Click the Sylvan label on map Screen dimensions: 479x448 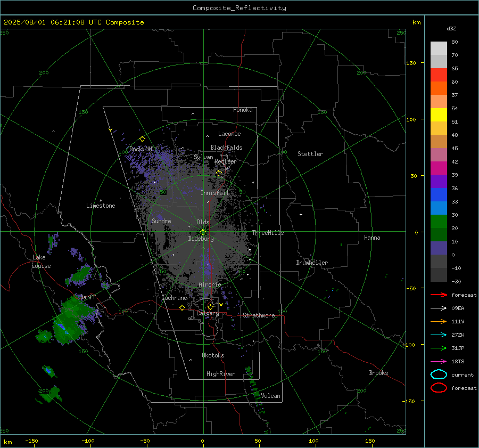pyautogui.click(x=203, y=157)
